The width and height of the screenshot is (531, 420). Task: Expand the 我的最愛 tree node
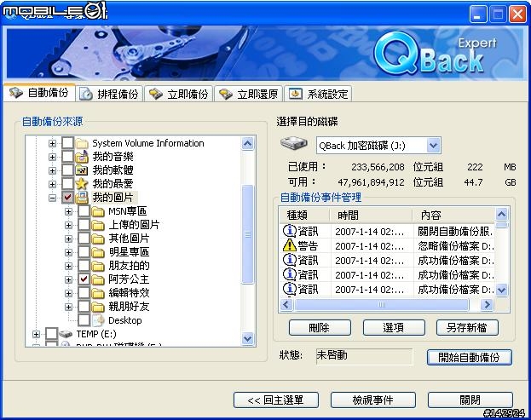(52, 184)
